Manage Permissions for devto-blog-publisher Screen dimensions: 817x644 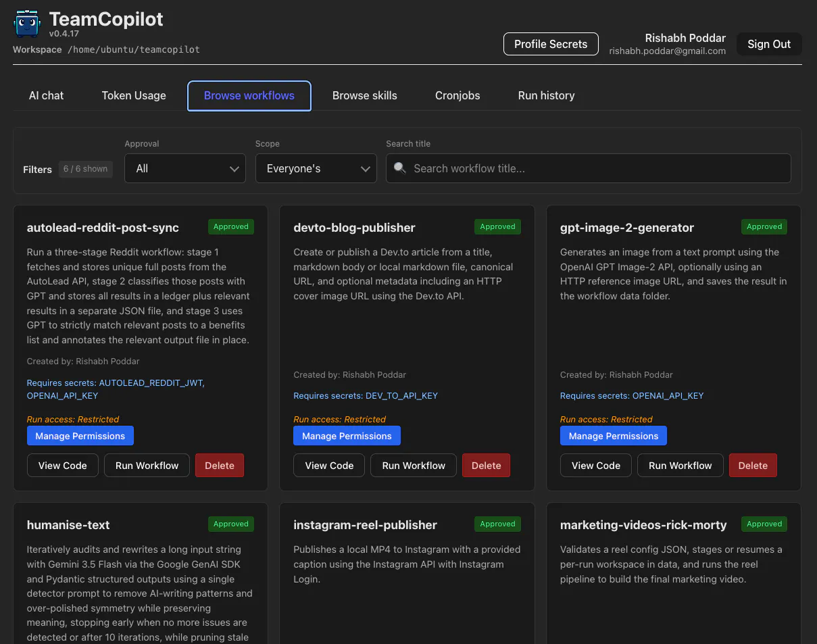pyautogui.click(x=347, y=436)
